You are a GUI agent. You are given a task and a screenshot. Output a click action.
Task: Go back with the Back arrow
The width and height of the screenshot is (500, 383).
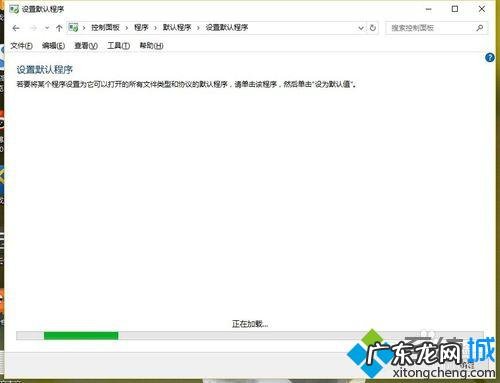16,28
